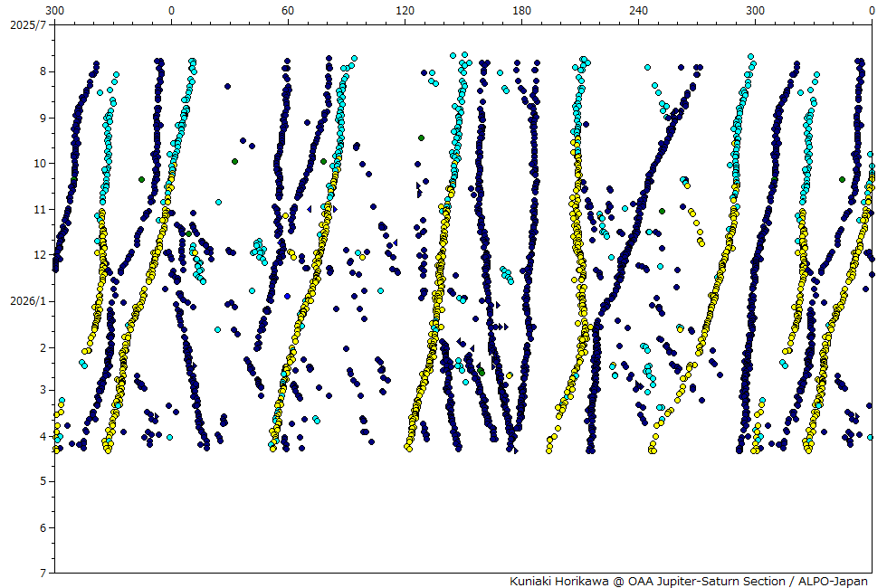
Task: Click month "8" tick label on left axis
Action: tap(43, 71)
